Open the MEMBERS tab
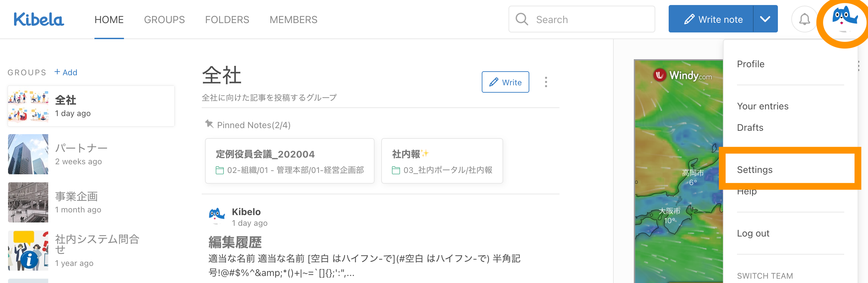 [293, 19]
